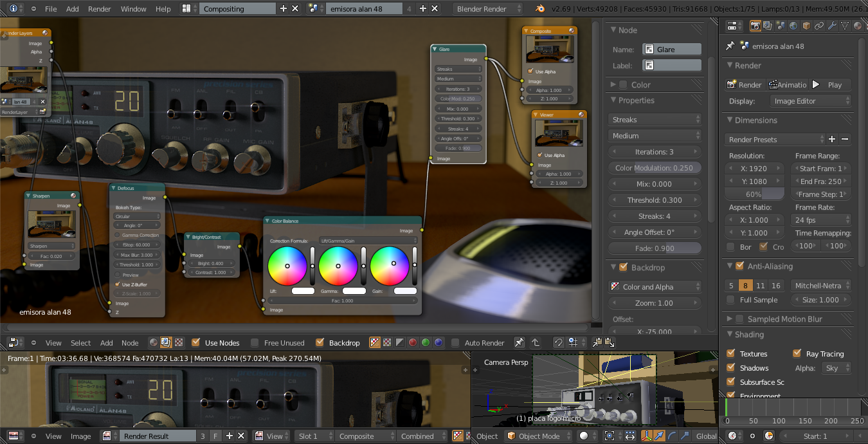Click the paste nodes clipboard icon
Image resolution: width=868 pixels, height=444 pixels.
pyautogui.click(x=610, y=343)
